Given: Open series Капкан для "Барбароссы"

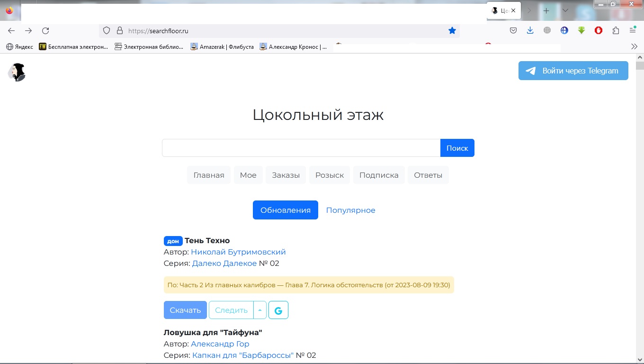Looking at the screenshot, I should [x=243, y=355].
